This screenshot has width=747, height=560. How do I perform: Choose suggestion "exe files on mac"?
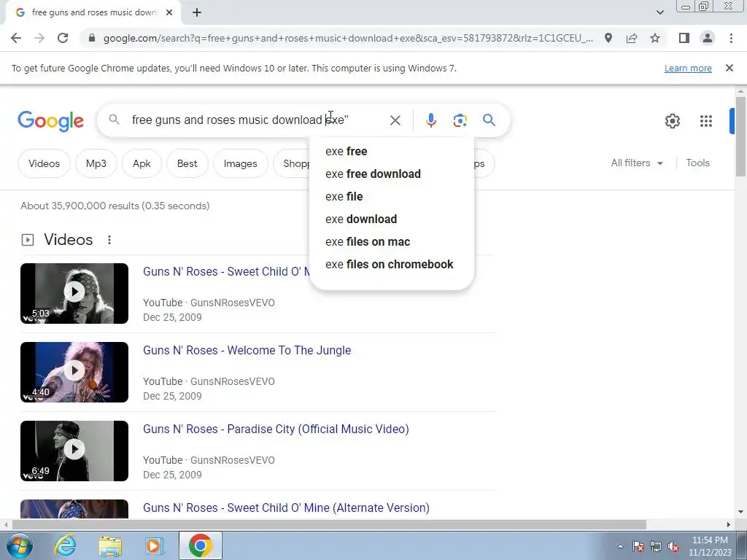[392, 242]
